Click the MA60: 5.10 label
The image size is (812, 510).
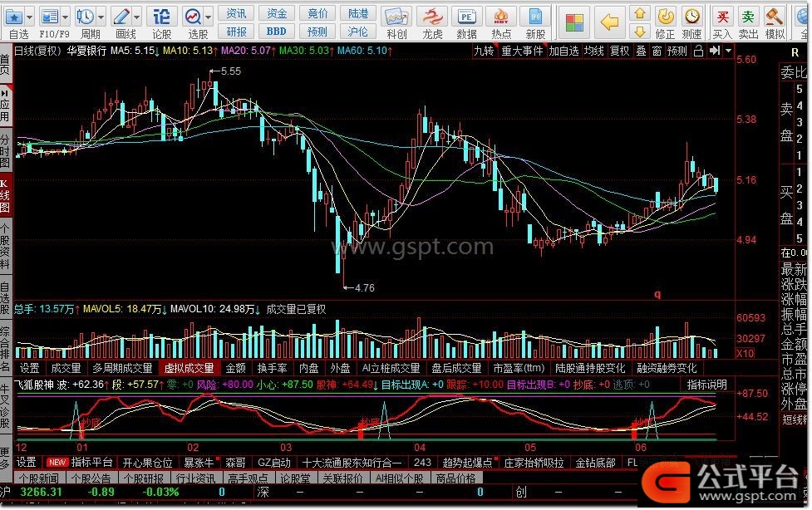365,51
